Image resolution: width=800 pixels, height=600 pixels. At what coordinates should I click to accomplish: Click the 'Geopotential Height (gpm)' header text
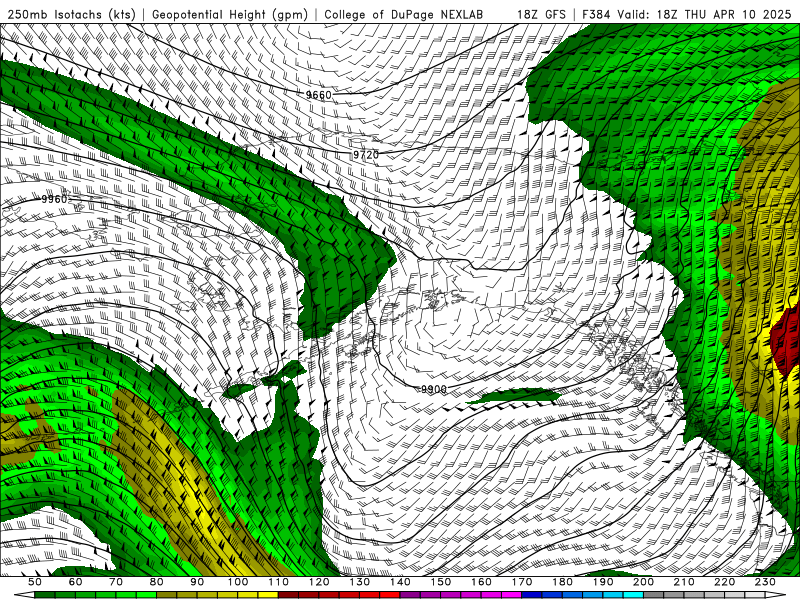coord(230,14)
